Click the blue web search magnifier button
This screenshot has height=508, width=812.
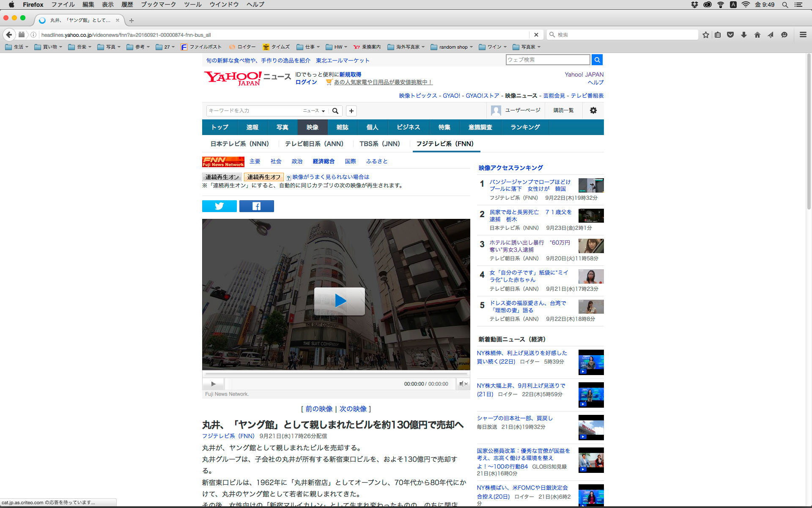coord(597,60)
